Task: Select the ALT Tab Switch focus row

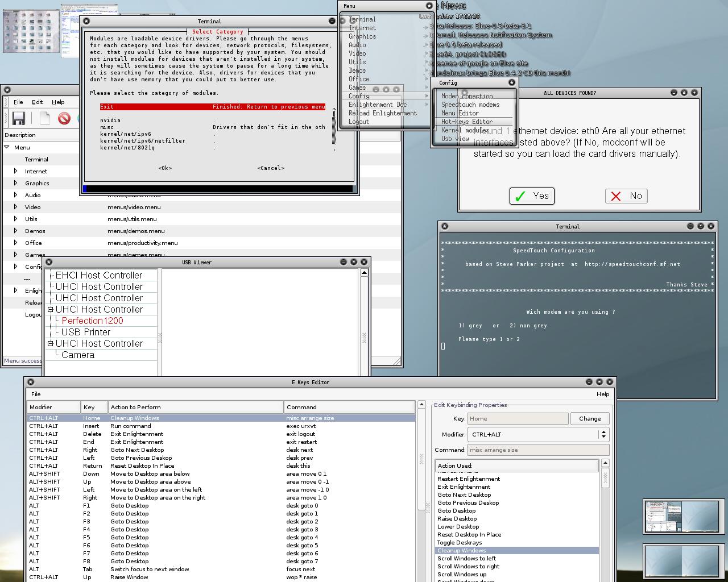Action: (221, 569)
